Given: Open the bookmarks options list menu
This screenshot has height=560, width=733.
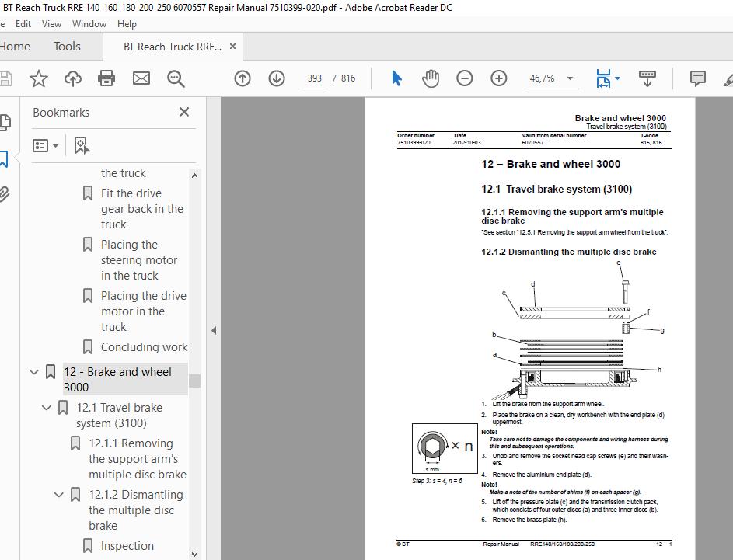Looking at the screenshot, I should coord(45,146).
